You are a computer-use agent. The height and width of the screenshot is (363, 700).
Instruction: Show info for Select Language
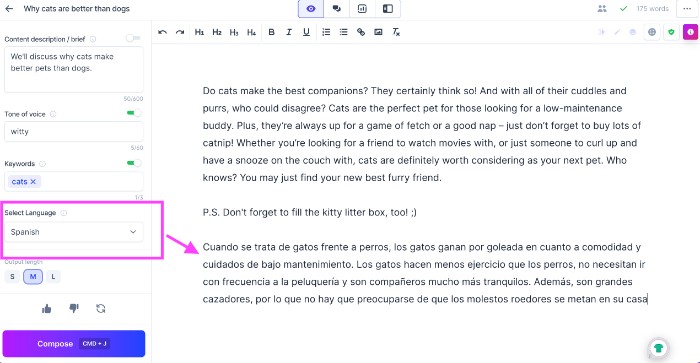coord(64,213)
